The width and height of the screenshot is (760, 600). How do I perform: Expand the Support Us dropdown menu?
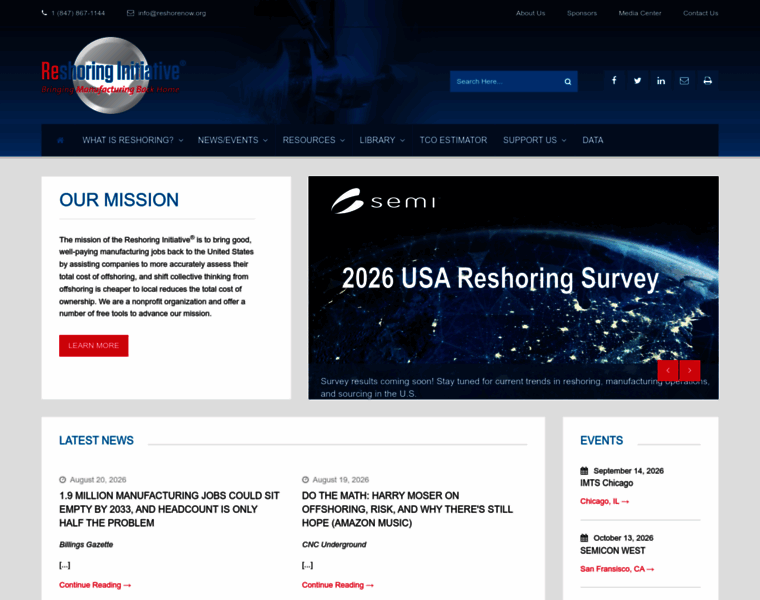point(535,140)
